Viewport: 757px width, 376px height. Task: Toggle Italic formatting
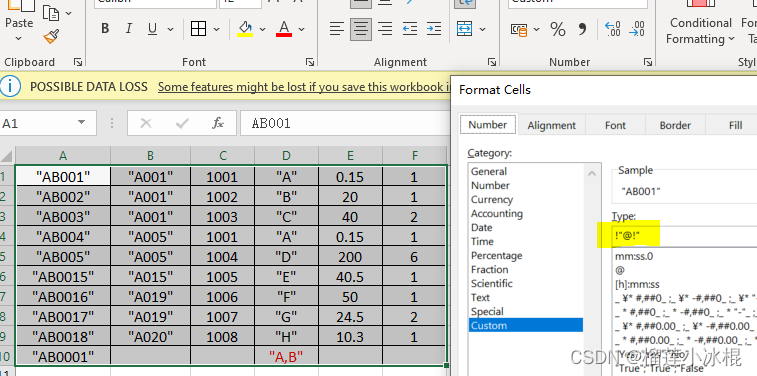tap(128, 29)
